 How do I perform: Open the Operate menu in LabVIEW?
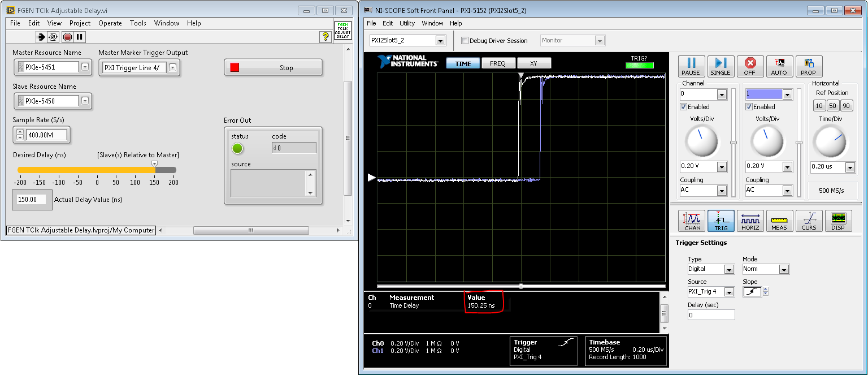click(110, 23)
